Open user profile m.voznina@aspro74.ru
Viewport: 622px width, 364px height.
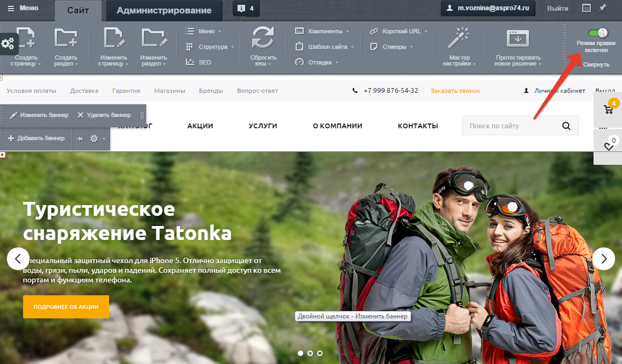click(x=488, y=8)
